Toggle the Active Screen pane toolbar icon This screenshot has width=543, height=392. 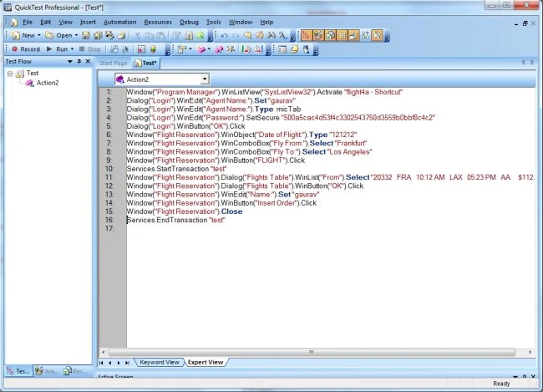click(353, 35)
